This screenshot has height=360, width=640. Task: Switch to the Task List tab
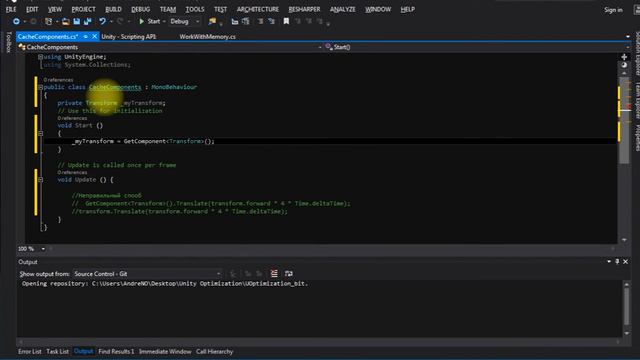tap(57, 351)
